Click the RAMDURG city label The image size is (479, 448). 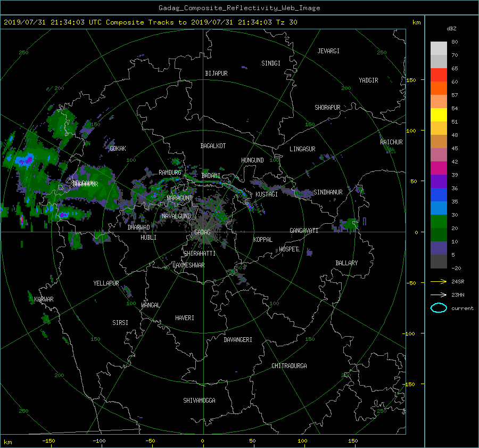pos(170,173)
